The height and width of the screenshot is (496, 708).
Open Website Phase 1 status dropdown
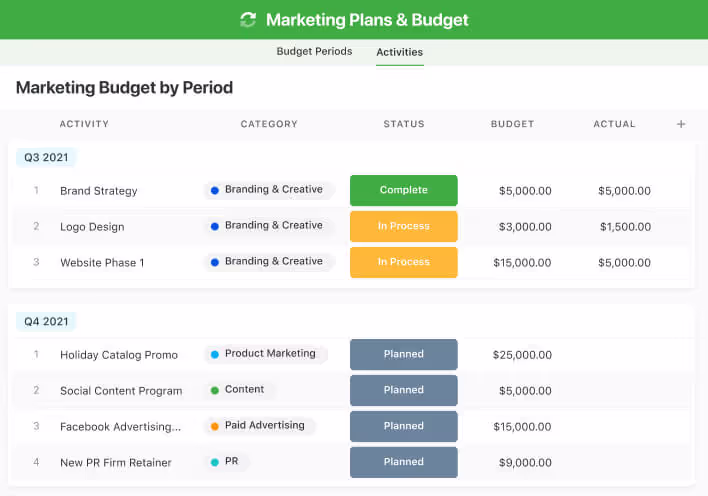tap(403, 262)
